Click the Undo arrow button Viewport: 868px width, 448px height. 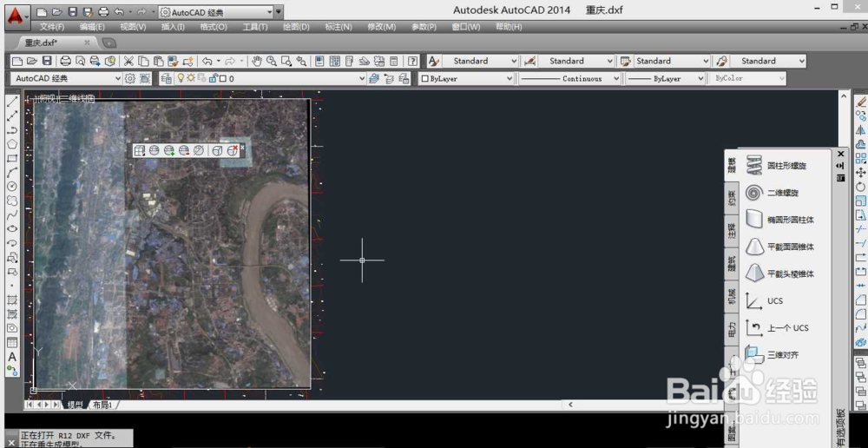(x=207, y=61)
